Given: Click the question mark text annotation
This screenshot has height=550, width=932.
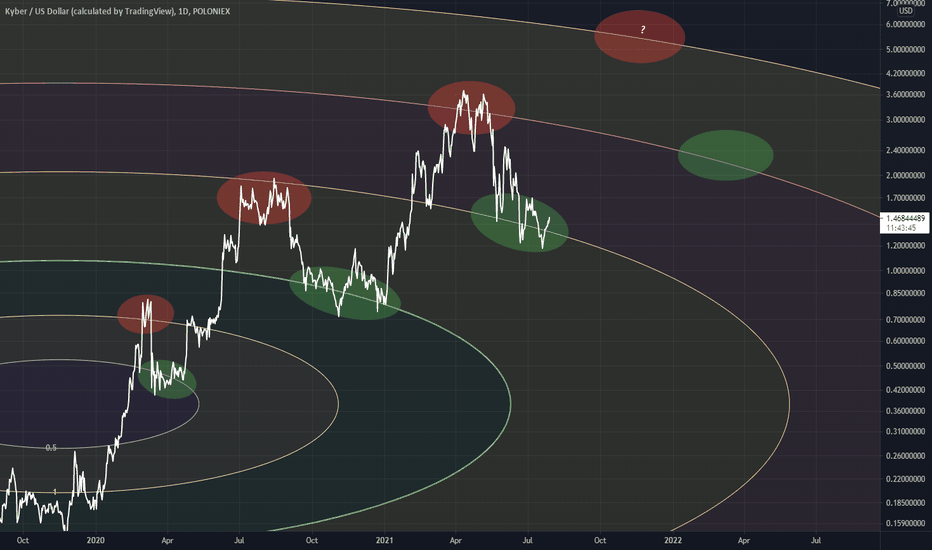Looking at the screenshot, I should pyautogui.click(x=643, y=30).
